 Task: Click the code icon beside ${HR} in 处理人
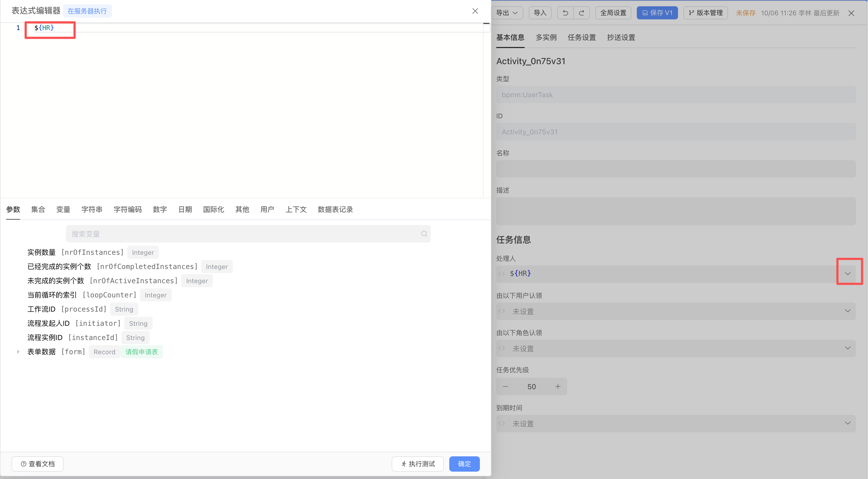pyautogui.click(x=501, y=274)
